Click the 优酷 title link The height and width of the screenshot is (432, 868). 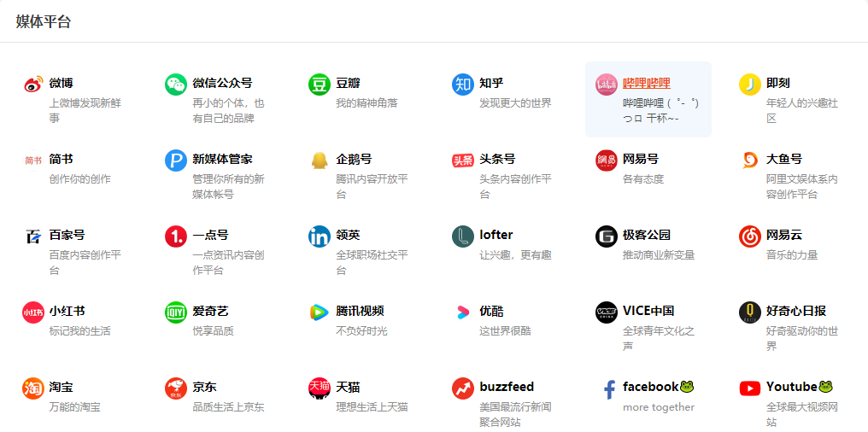[491, 311]
